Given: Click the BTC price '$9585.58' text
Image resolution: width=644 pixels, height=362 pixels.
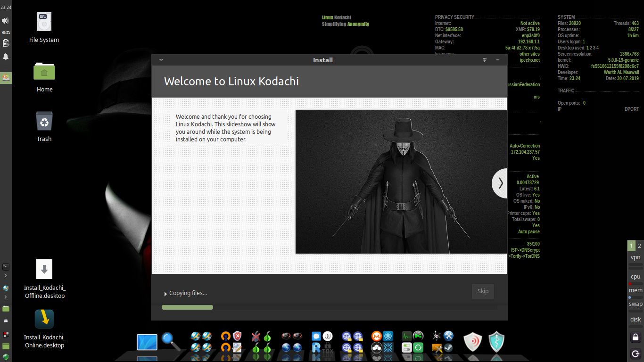Looking at the screenshot, I should tap(454, 29).
